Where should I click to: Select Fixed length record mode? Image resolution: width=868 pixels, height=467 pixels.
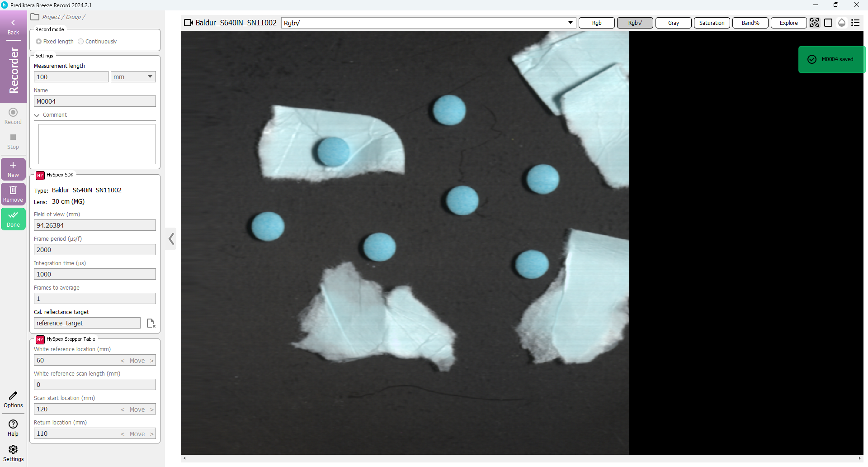(39, 42)
